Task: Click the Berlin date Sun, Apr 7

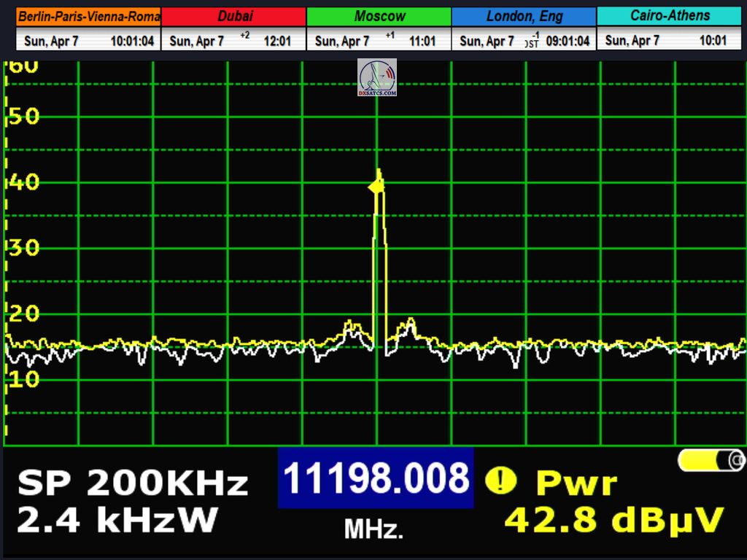Action: coord(51,42)
